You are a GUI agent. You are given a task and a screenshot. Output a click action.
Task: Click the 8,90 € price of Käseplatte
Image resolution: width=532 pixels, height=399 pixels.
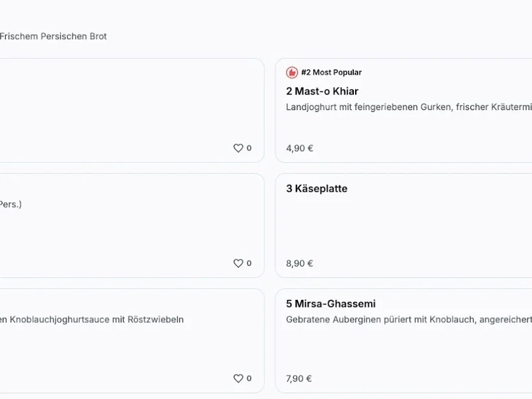[299, 263]
